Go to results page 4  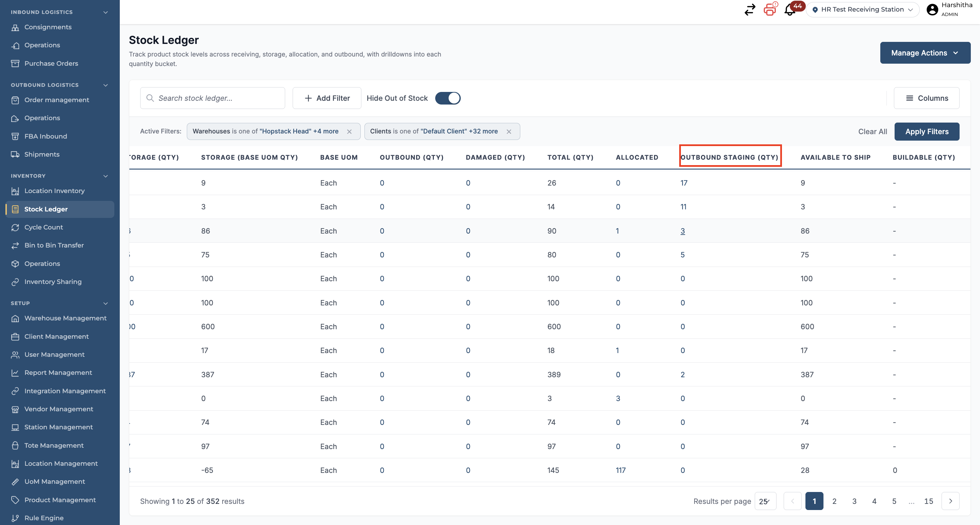tap(874, 501)
